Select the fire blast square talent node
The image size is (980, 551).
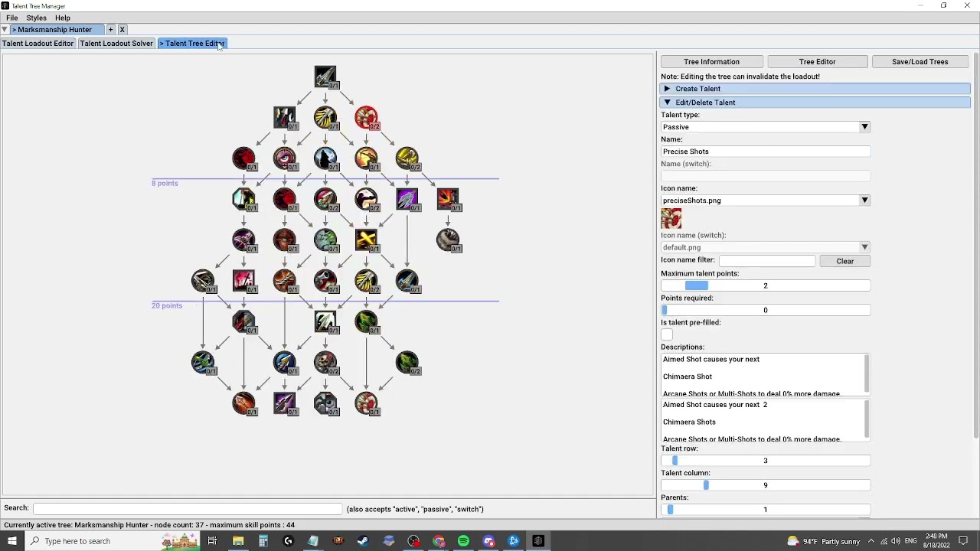tap(448, 199)
